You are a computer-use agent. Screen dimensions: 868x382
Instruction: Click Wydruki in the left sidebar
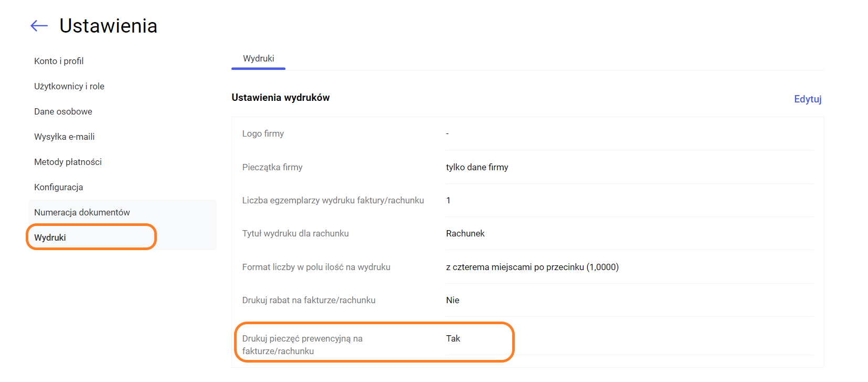[50, 238]
